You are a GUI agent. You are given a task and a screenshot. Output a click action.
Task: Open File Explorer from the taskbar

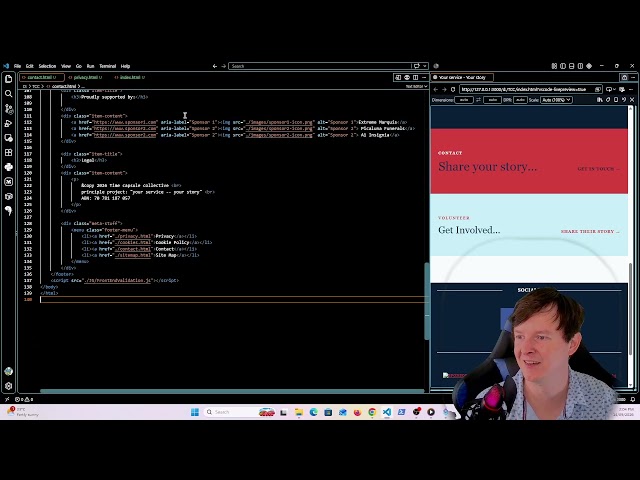[x=299, y=412]
